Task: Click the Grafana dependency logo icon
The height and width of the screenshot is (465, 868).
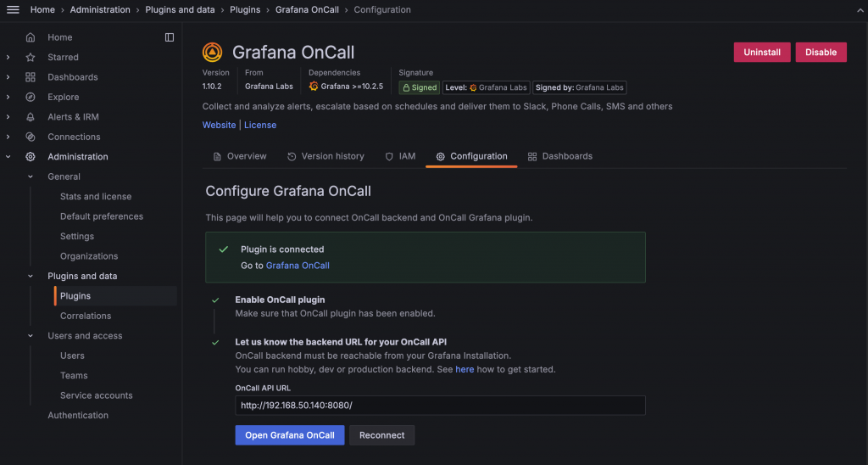Action: coord(314,86)
